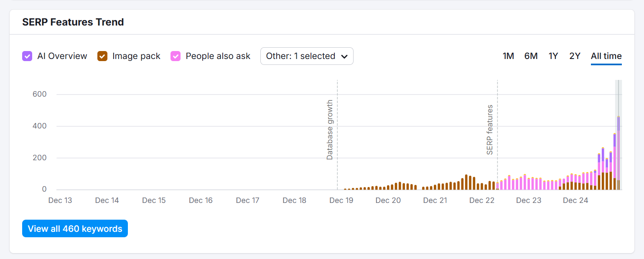Uncheck the AI Overview checkbox

(x=27, y=56)
